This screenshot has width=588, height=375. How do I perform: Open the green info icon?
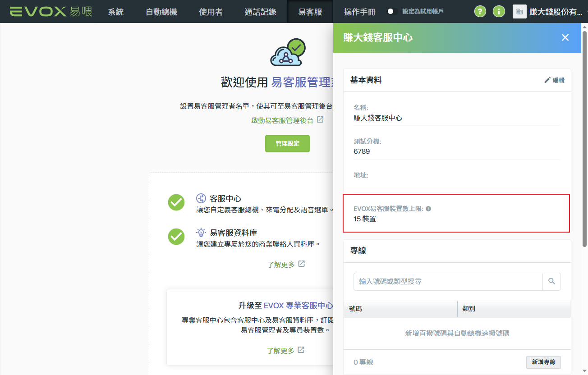pyautogui.click(x=499, y=12)
